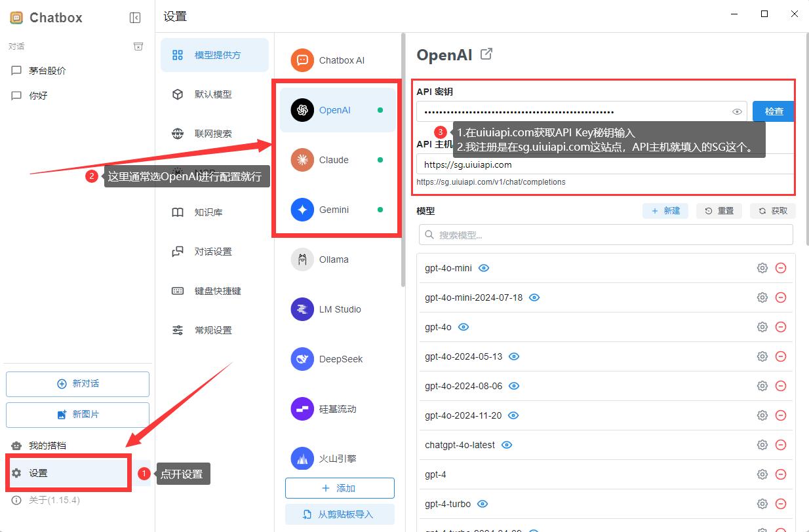Screen dimensions: 809x532
Task: Create a new image with 新图片
Action: click(x=77, y=415)
